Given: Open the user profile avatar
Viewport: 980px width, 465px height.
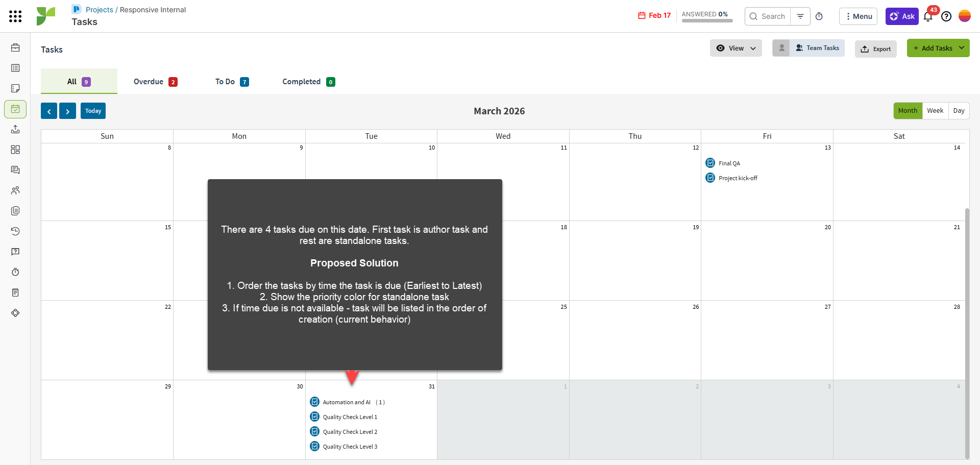Looking at the screenshot, I should 965,16.
